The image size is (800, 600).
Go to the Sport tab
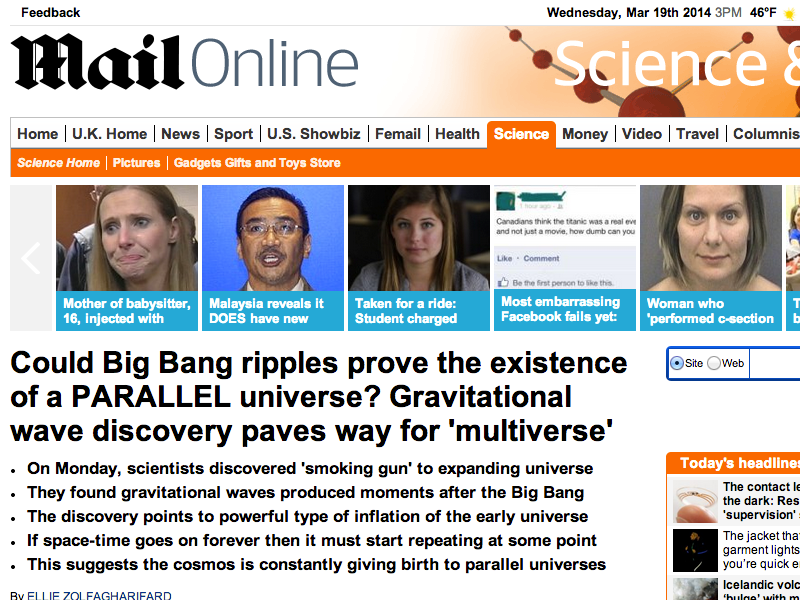tap(233, 134)
